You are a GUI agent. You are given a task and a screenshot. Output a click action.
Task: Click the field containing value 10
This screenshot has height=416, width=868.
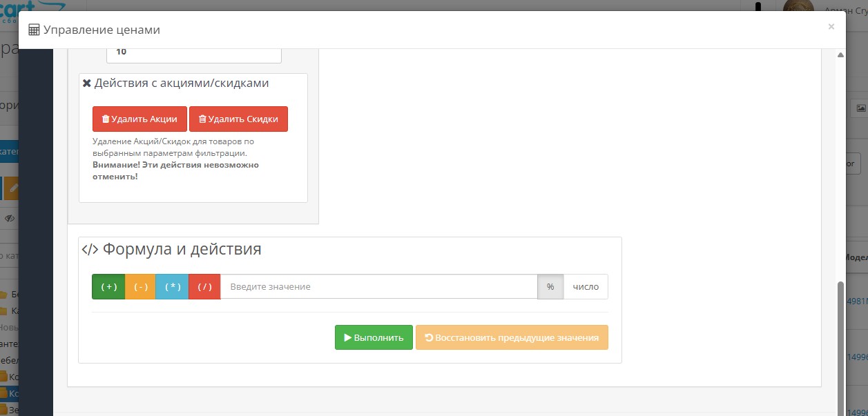pyautogui.click(x=193, y=52)
